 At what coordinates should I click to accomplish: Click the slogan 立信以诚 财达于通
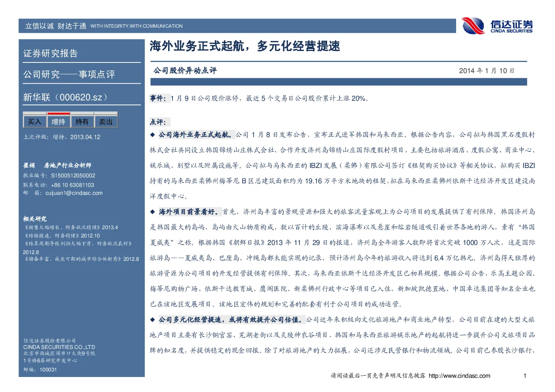point(56,26)
